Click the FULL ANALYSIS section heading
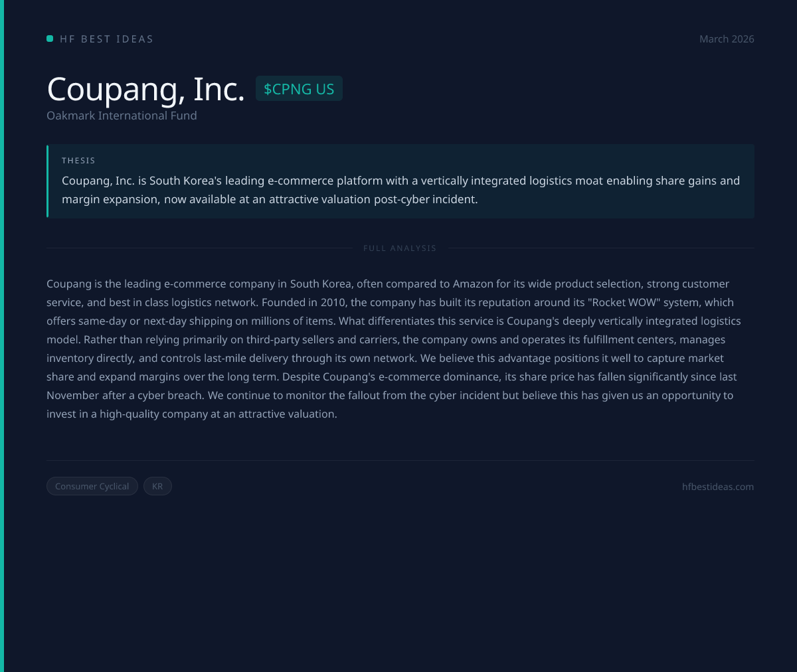The height and width of the screenshot is (672, 797). click(x=400, y=248)
